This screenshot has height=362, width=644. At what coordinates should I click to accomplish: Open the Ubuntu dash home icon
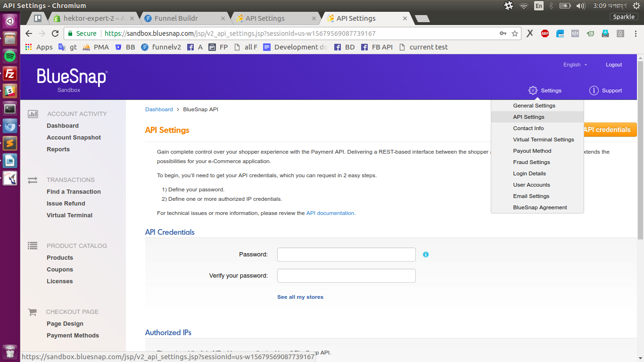click(10, 21)
